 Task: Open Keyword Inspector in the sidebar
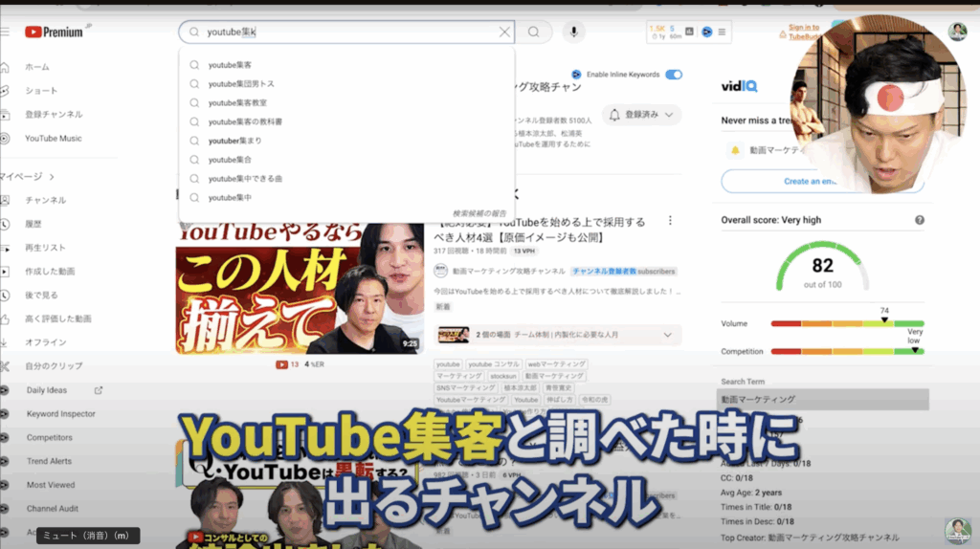point(60,414)
